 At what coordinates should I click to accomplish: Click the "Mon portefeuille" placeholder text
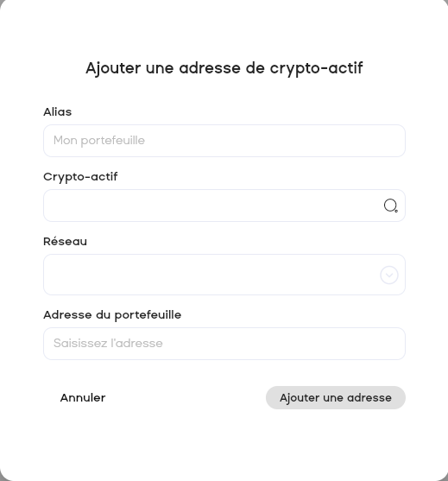(99, 141)
